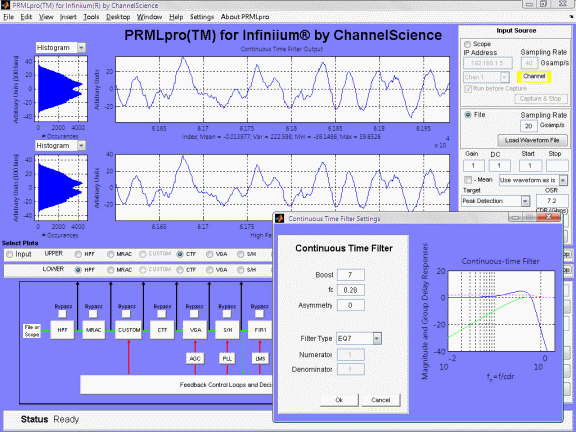This screenshot has height=432, width=576.
Task: Open the About PRMLpro menu
Action: click(245, 17)
